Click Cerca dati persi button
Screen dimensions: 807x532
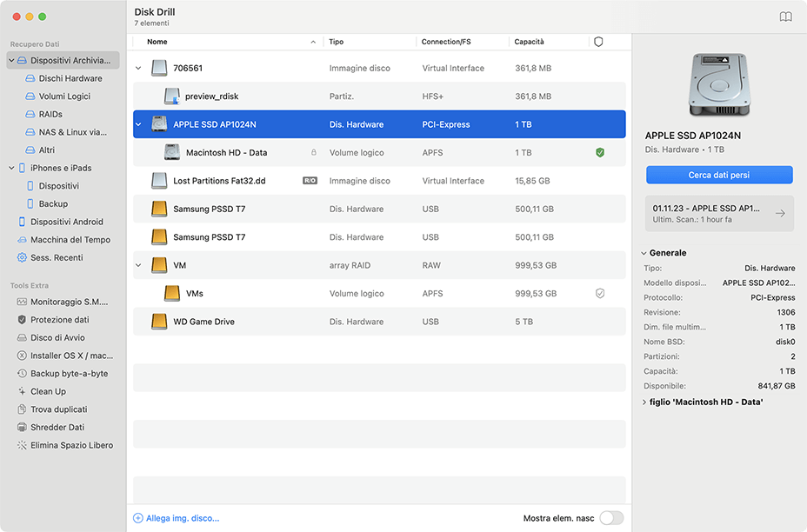[719, 175]
